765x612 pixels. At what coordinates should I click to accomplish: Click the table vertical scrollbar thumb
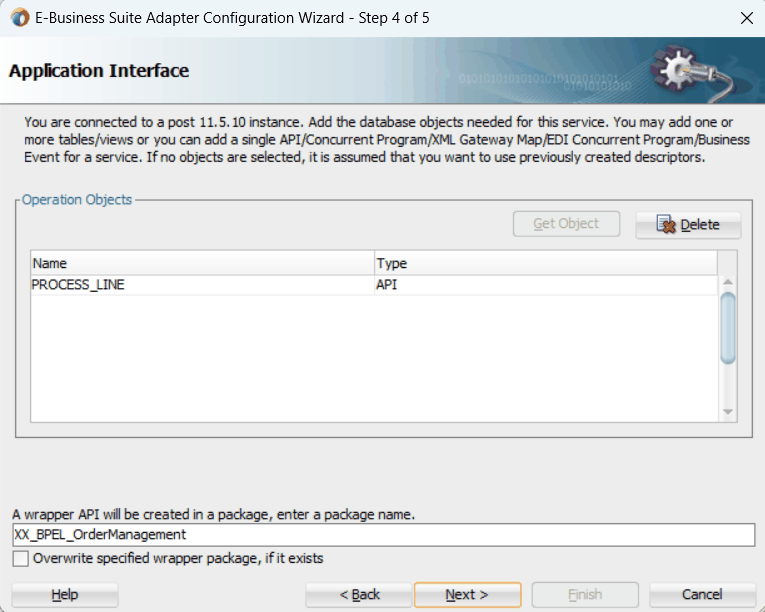click(x=728, y=327)
